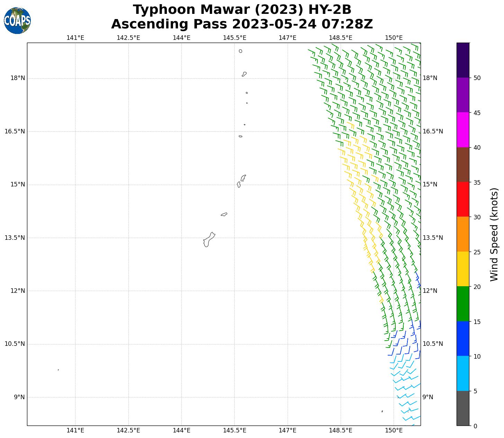Image resolution: width=504 pixels, height=438 pixels.
Task: Click the "Typhoon Mawar (2023) HY-2B" title line
Action: coord(242,10)
